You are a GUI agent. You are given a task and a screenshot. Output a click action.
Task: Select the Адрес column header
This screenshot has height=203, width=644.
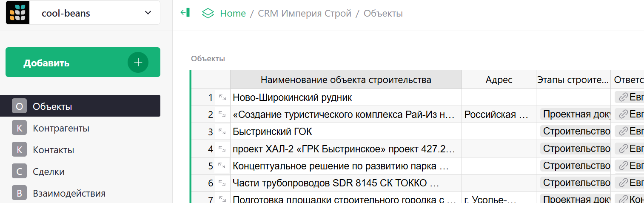tap(499, 80)
